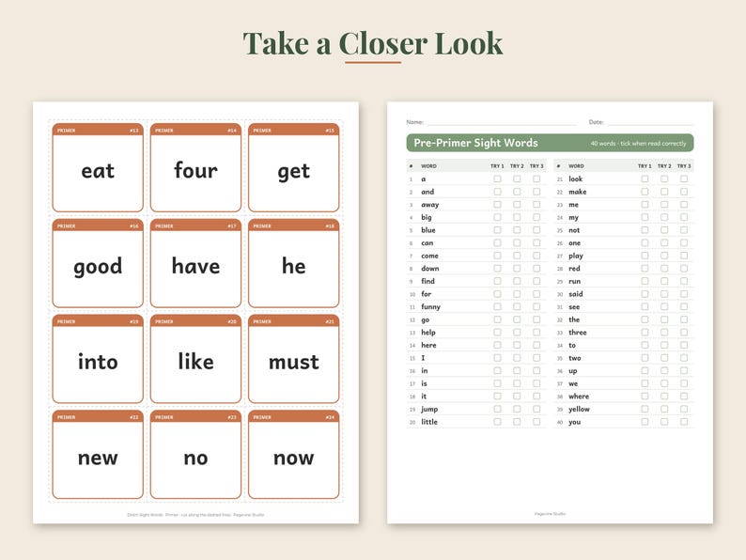Mark Try 1 checkbox for word 'funny'
Screen dimensions: 746x560
point(497,307)
